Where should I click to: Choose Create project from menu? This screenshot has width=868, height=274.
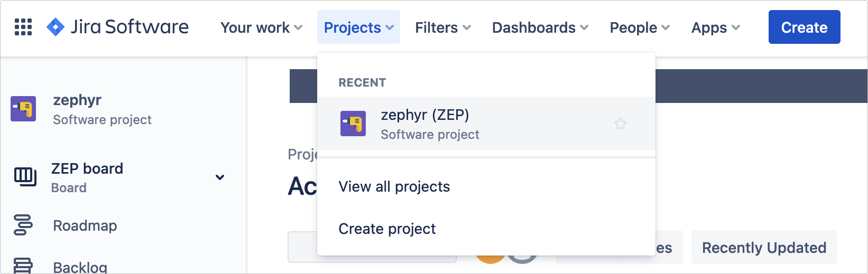[387, 229]
